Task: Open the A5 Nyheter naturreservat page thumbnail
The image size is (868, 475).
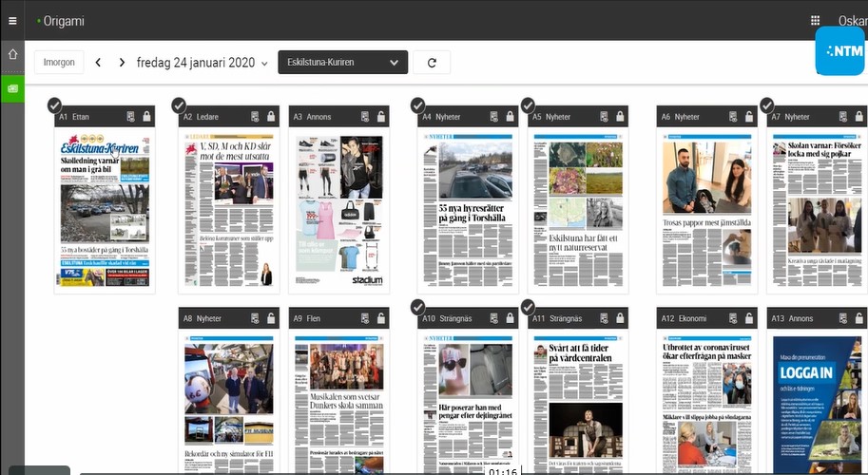Action: (578, 210)
